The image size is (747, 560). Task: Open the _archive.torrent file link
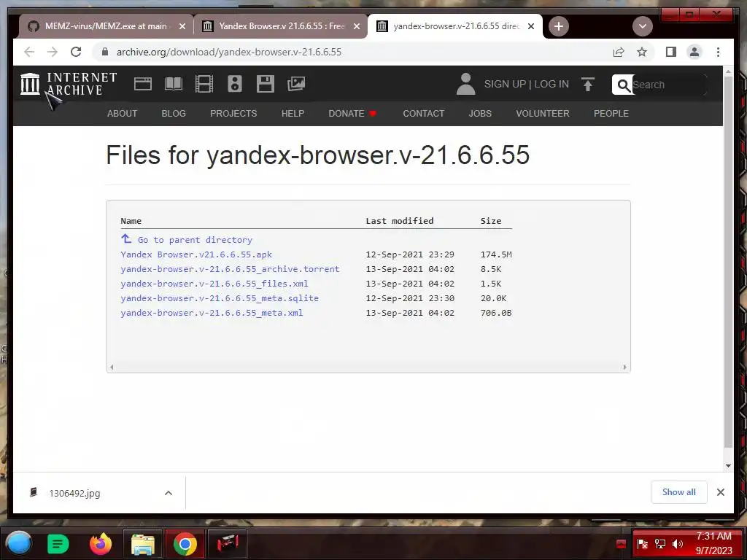coord(230,269)
